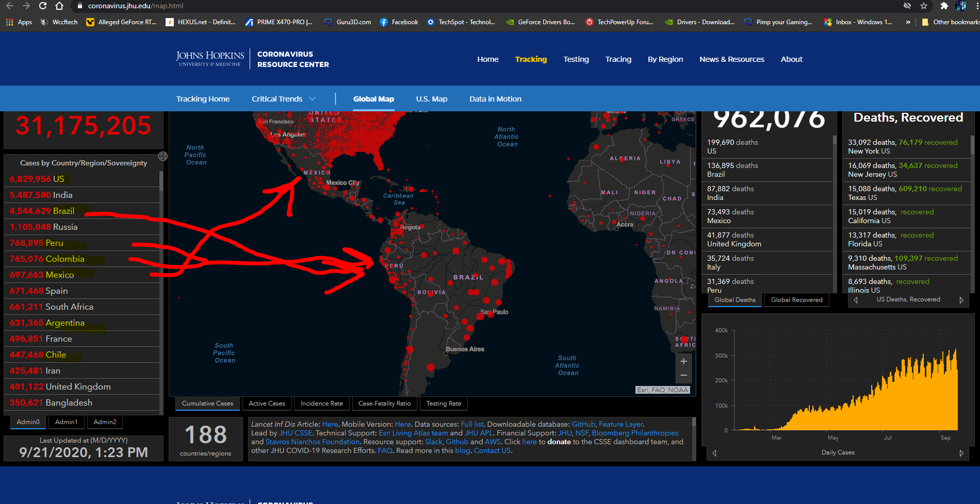Screen dimensions: 980x504
Task: Expand Critical Trends dropdown
Action: (x=283, y=99)
